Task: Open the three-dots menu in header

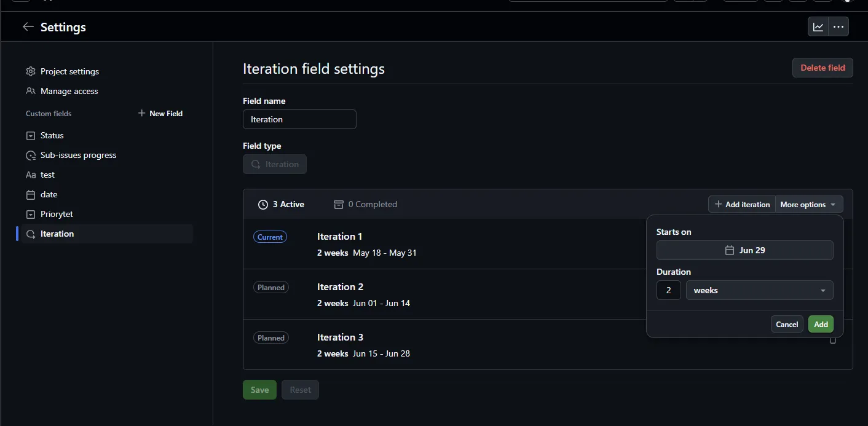Action: click(x=838, y=27)
